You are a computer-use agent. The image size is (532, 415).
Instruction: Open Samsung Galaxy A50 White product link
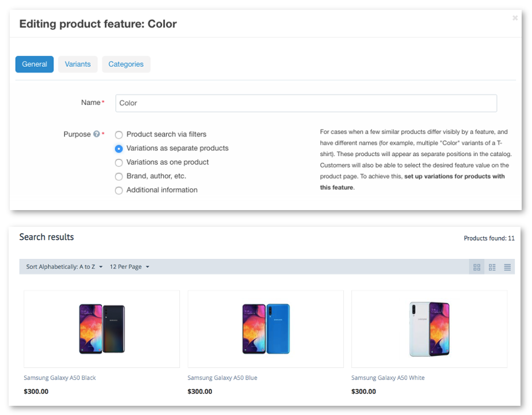(388, 378)
